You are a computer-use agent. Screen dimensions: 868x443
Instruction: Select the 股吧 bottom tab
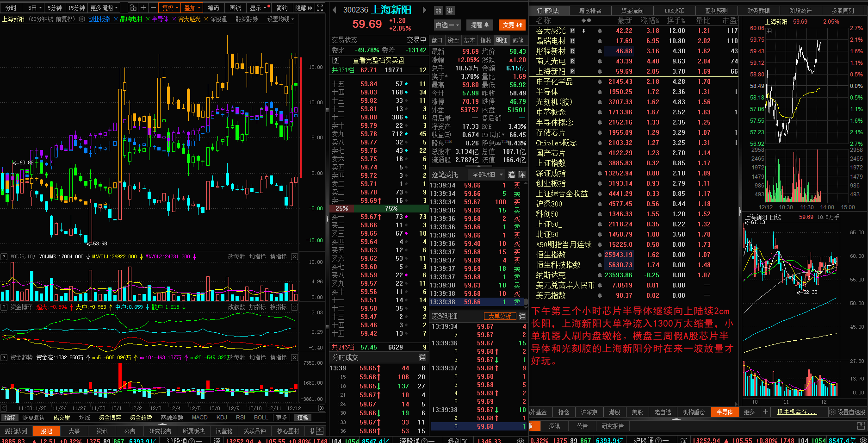[x=47, y=431]
